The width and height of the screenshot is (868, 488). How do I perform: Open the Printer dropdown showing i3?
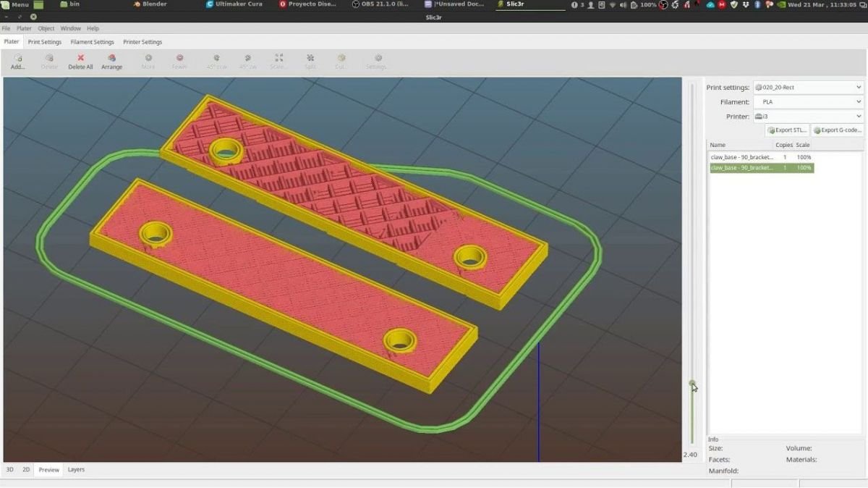(808, 117)
